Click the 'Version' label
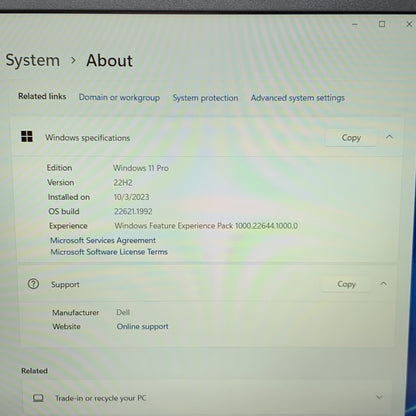This screenshot has width=416, height=416. (x=61, y=182)
